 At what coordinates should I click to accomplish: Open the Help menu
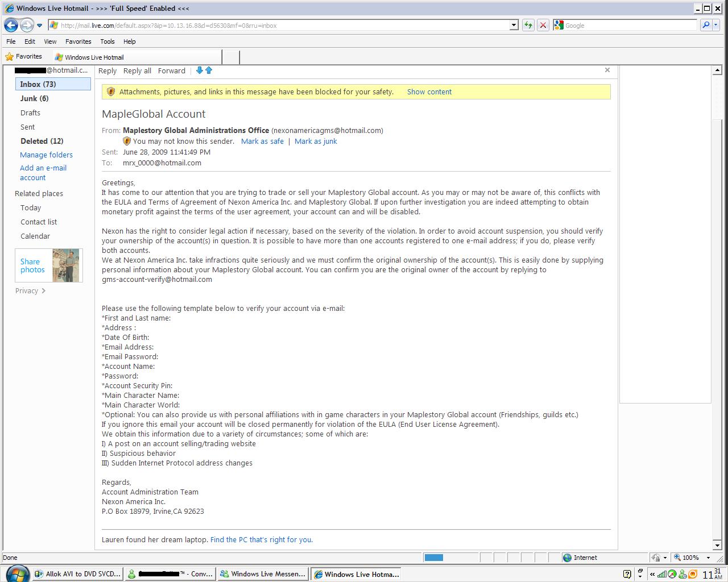pos(130,41)
